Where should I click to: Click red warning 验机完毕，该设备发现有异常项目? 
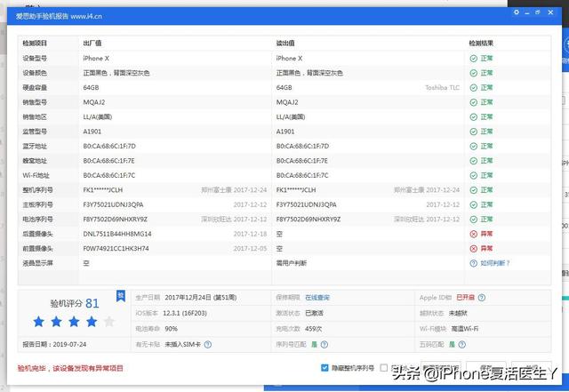coord(70,368)
